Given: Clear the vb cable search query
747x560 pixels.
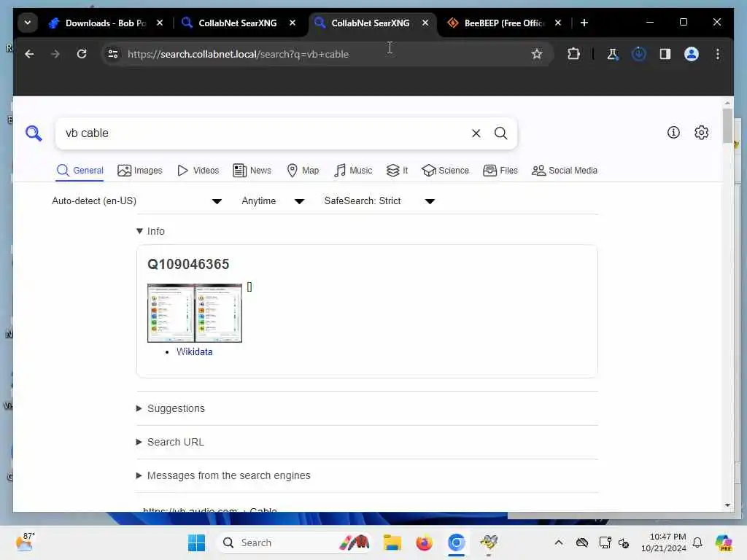Looking at the screenshot, I should 476,133.
